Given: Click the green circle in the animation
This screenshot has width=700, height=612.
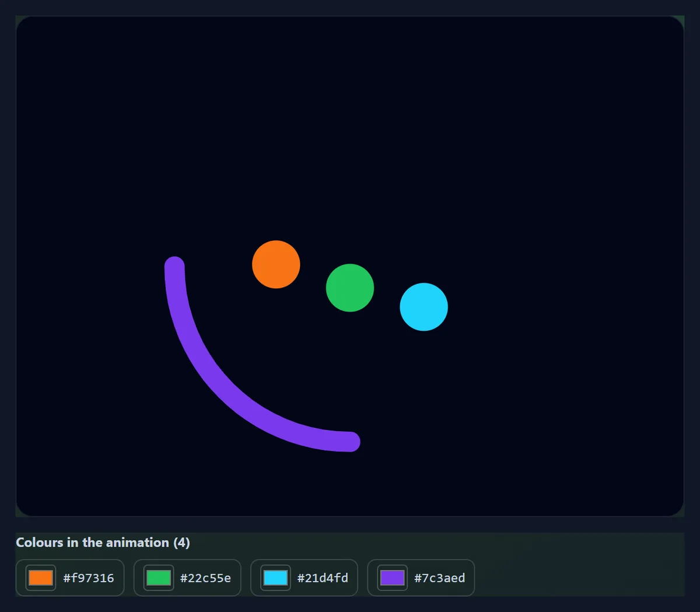Looking at the screenshot, I should click(x=350, y=288).
